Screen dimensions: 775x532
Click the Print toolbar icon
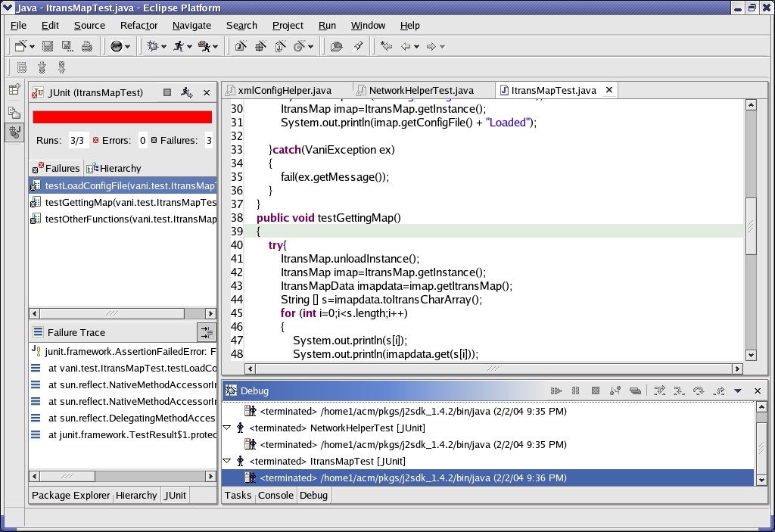tap(87, 46)
